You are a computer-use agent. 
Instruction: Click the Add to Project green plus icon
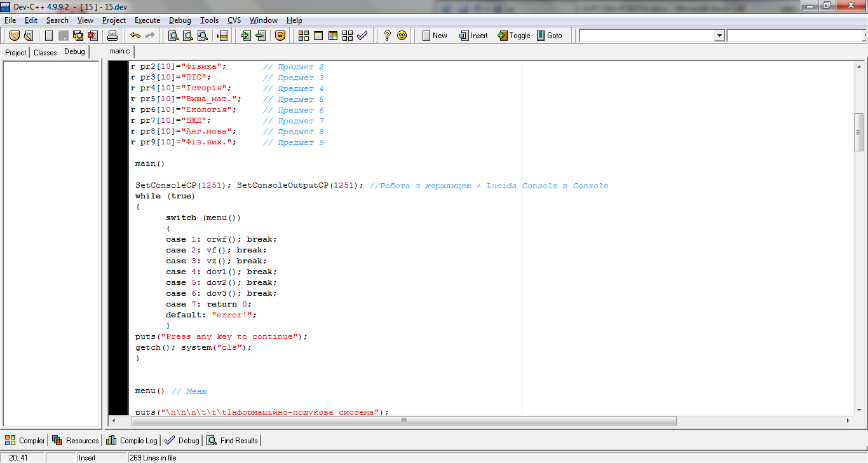246,36
